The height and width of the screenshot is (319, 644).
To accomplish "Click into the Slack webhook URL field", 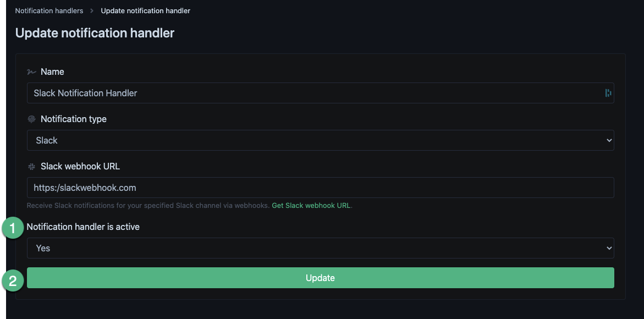I will coord(320,188).
